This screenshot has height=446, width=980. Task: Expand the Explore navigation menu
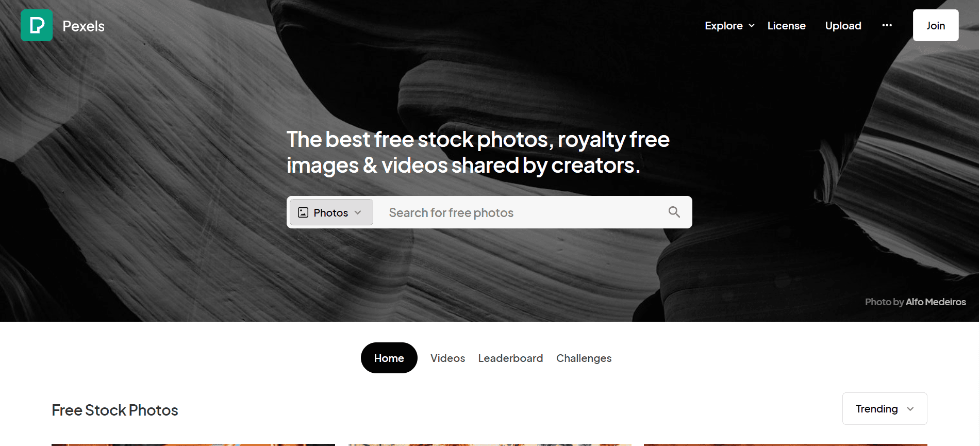click(x=729, y=25)
